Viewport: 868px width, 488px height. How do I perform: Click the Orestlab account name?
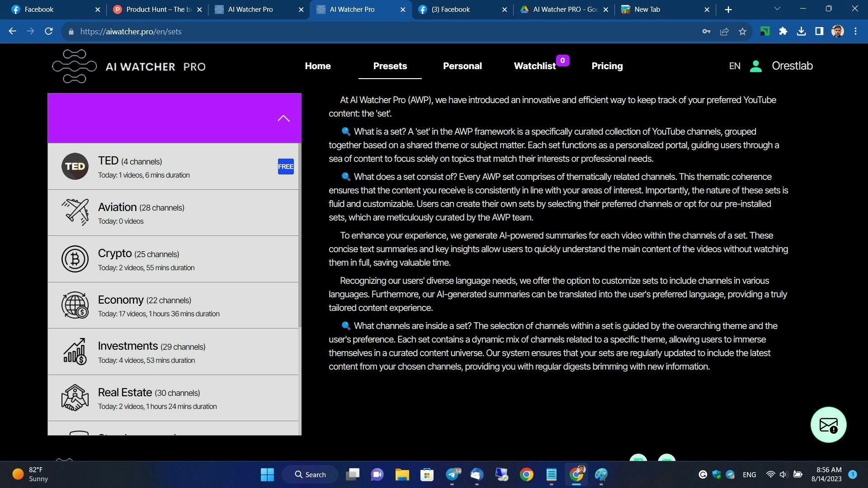tap(792, 66)
